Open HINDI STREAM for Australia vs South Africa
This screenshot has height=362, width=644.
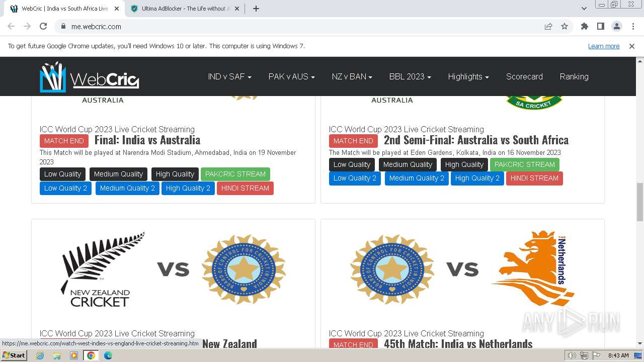click(x=534, y=178)
